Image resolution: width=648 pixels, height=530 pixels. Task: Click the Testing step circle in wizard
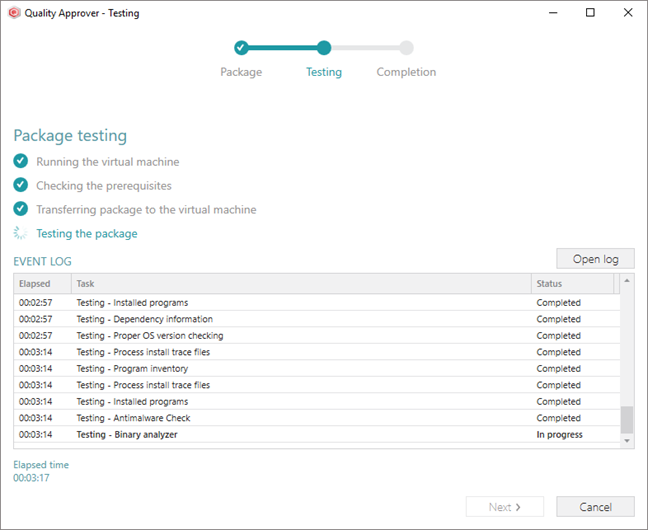(324, 48)
